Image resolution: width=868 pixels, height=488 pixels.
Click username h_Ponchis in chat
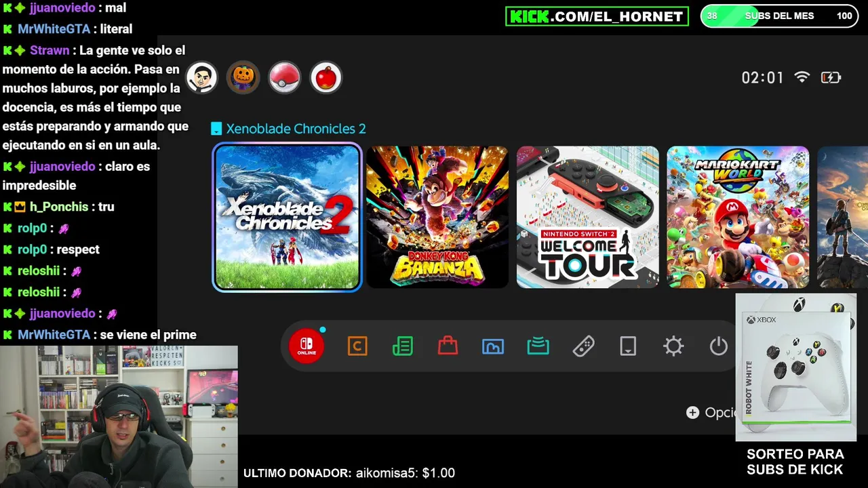[x=59, y=207]
